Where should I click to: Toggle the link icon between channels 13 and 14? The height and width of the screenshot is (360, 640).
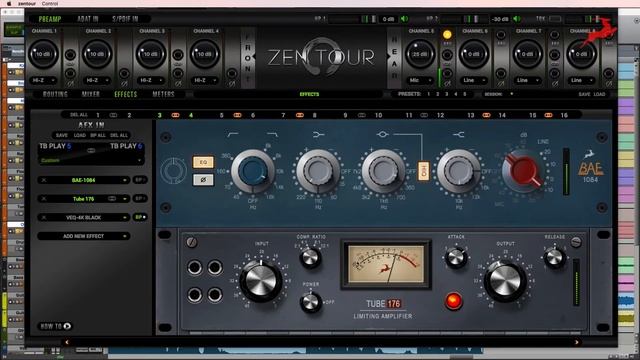pos(486,116)
